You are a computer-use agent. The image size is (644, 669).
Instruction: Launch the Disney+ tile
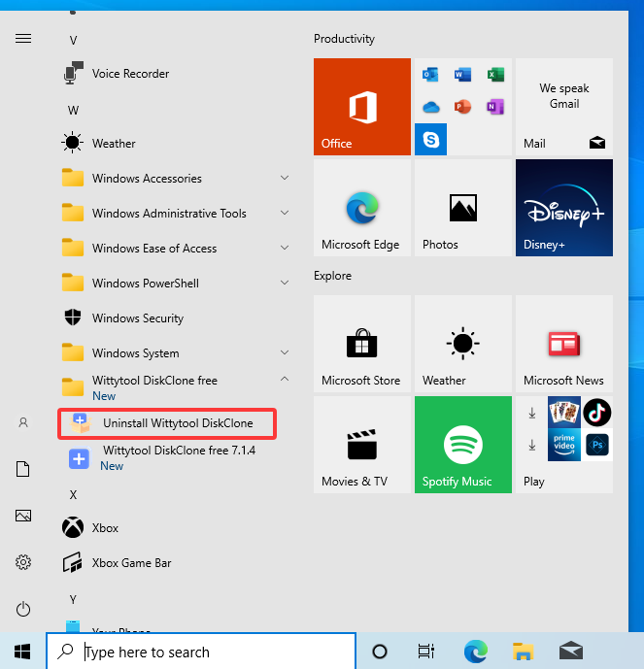coord(564,208)
